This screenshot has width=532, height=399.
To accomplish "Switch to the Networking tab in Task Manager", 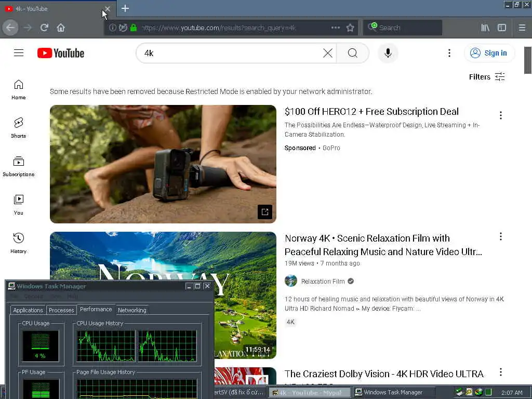I will click(x=132, y=310).
